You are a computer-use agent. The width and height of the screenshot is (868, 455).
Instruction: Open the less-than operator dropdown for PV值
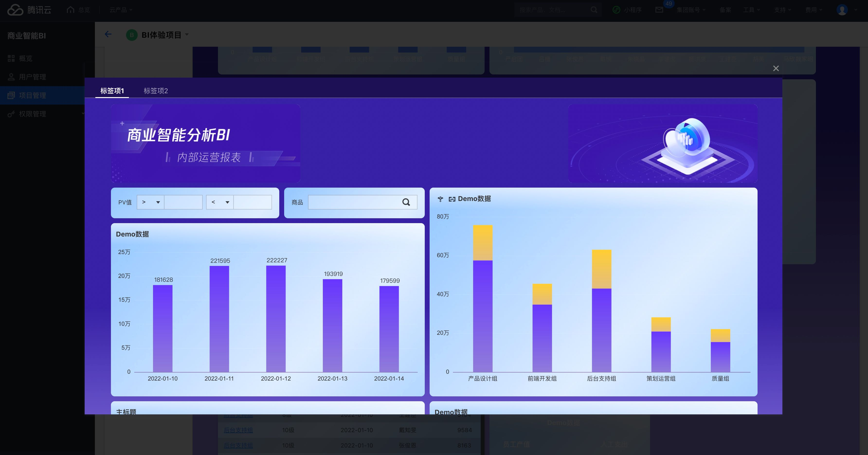coord(220,202)
